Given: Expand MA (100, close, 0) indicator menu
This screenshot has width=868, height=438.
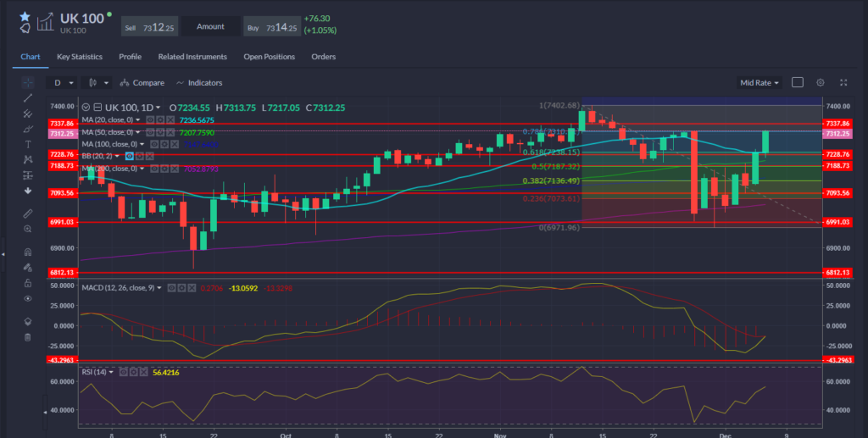Looking at the screenshot, I should click(x=142, y=144).
